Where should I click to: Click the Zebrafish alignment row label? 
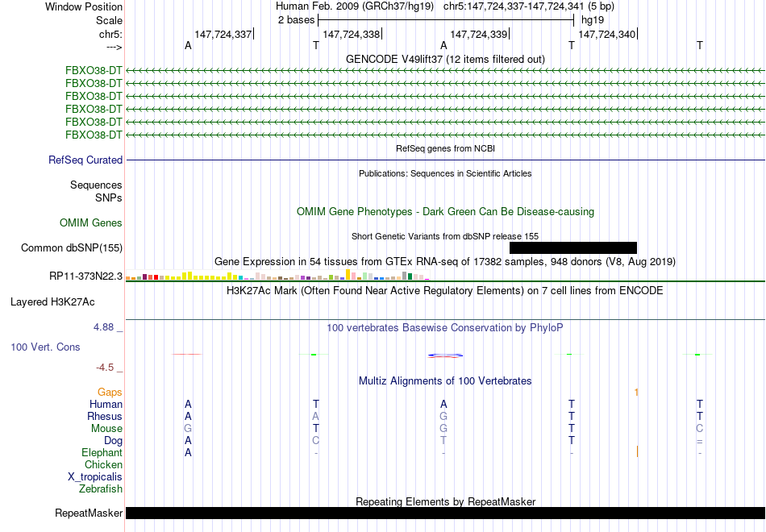click(101, 488)
